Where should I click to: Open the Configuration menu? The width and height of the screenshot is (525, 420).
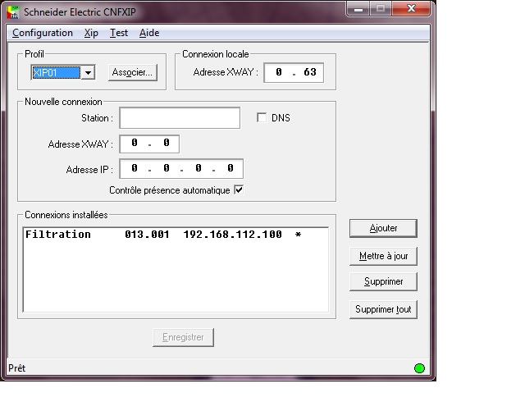click(42, 33)
